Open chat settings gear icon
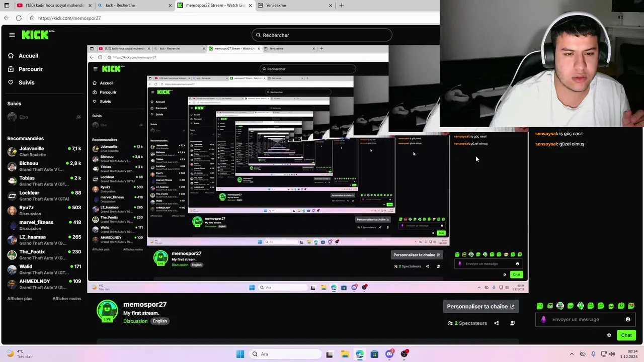The width and height of the screenshot is (644, 362). coord(609,335)
